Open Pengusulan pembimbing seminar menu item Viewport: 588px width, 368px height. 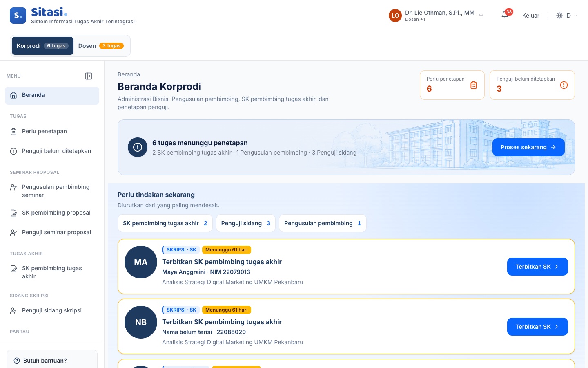tap(52, 191)
